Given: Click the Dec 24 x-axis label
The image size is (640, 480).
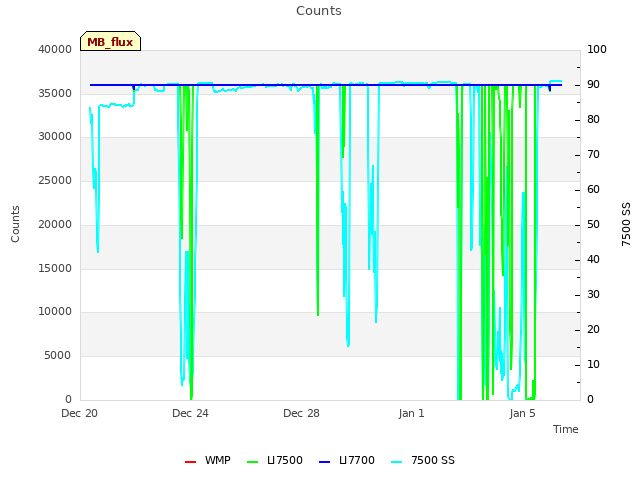Looking at the screenshot, I should 190,413.
